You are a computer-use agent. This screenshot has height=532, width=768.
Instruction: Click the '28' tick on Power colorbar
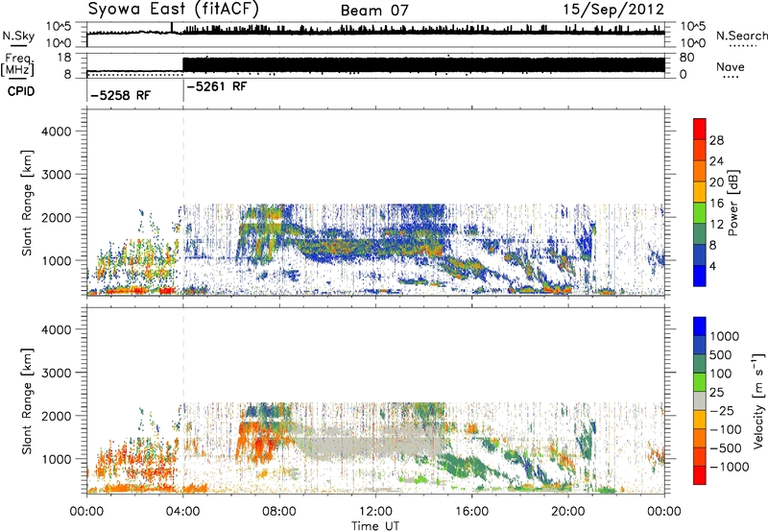pyautogui.click(x=716, y=140)
